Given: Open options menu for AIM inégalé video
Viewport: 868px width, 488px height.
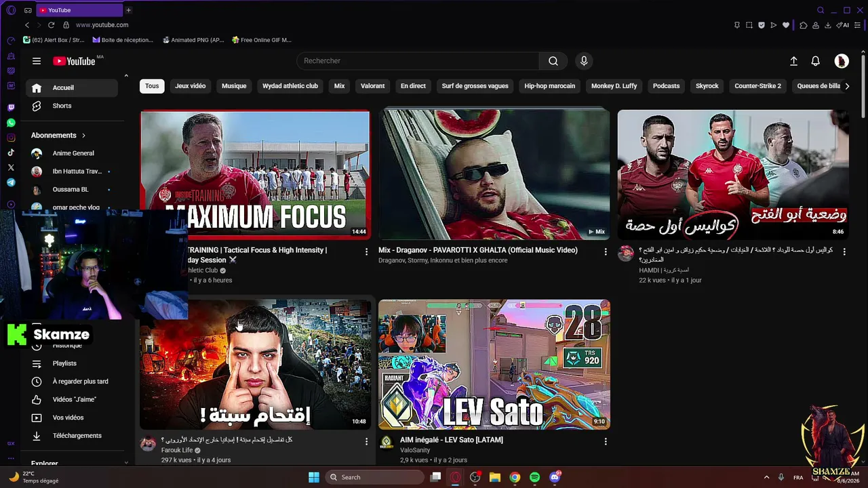Looking at the screenshot, I should (606, 441).
